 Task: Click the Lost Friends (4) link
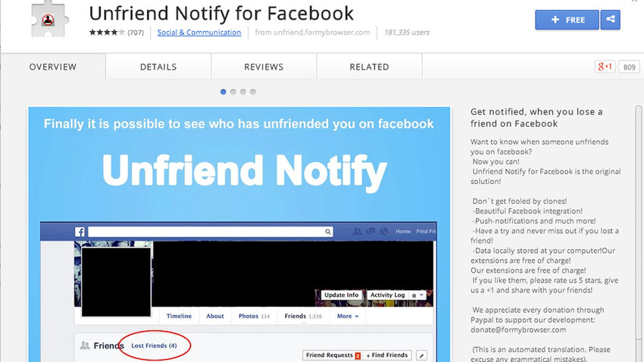click(x=154, y=346)
